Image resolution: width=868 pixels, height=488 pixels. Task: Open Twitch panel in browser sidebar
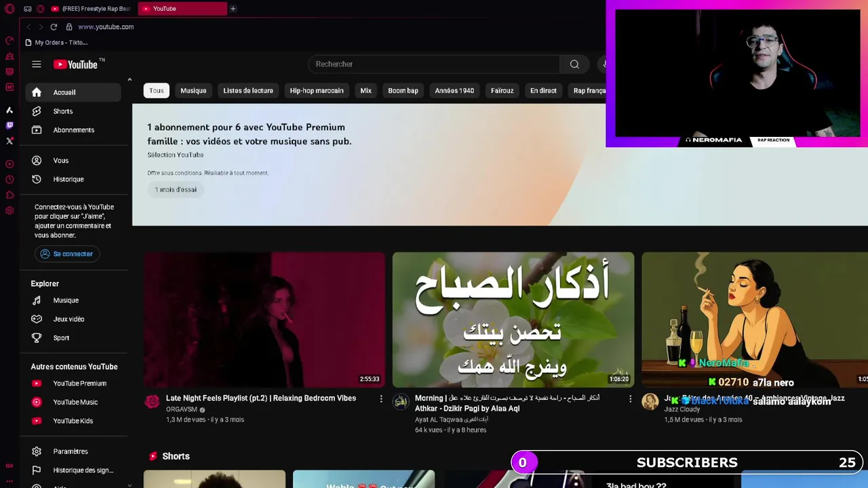(x=9, y=125)
